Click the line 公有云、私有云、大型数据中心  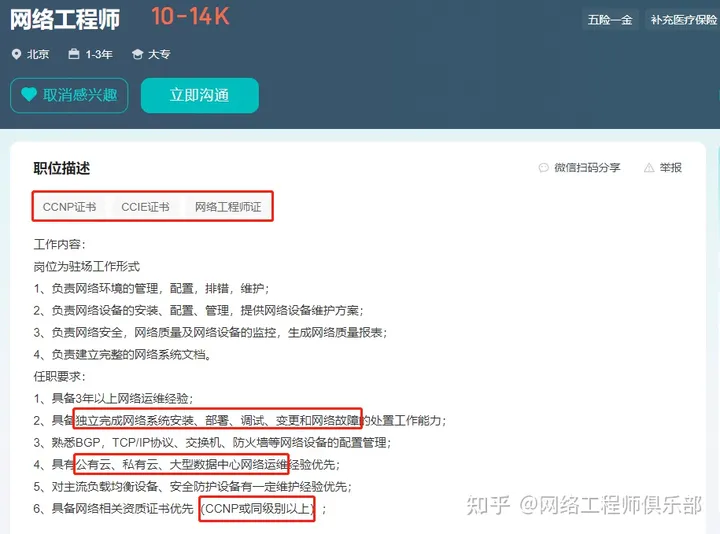coord(186,464)
